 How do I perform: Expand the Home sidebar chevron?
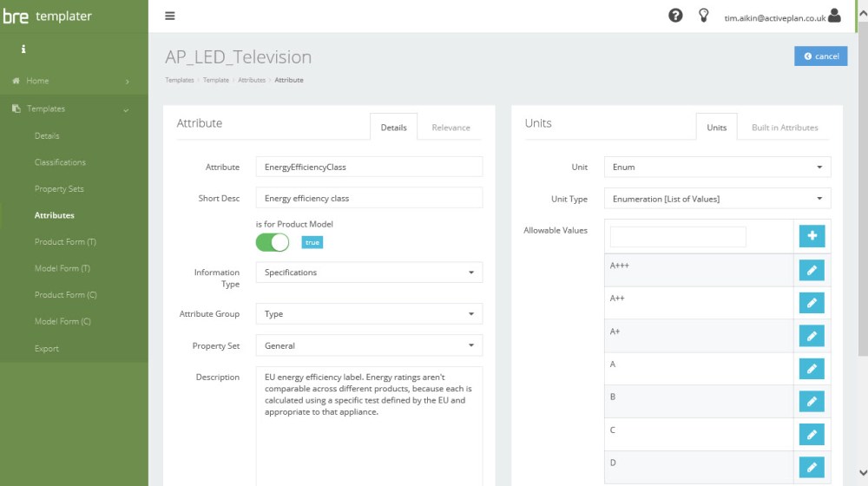click(x=128, y=82)
